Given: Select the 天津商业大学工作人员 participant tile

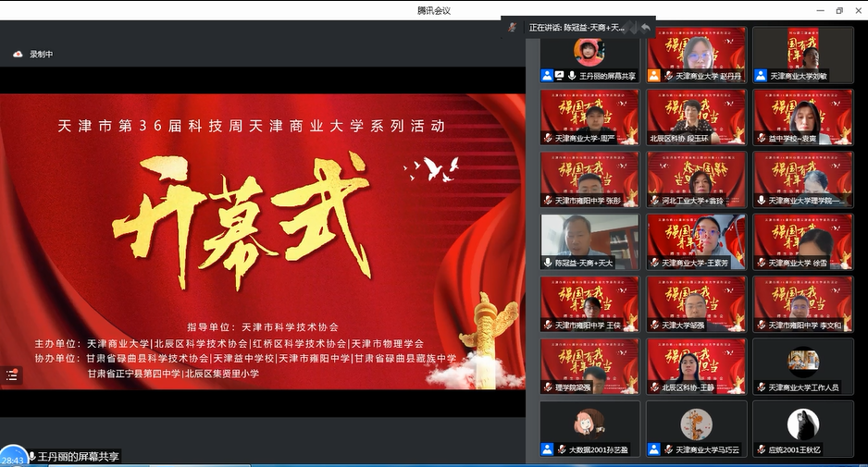Looking at the screenshot, I should pyautogui.click(x=802, y=366).
